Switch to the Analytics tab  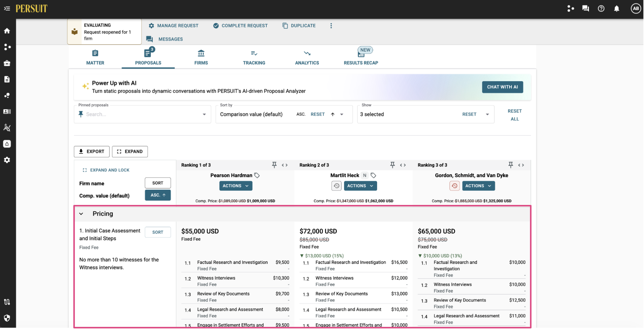(307, 58)
